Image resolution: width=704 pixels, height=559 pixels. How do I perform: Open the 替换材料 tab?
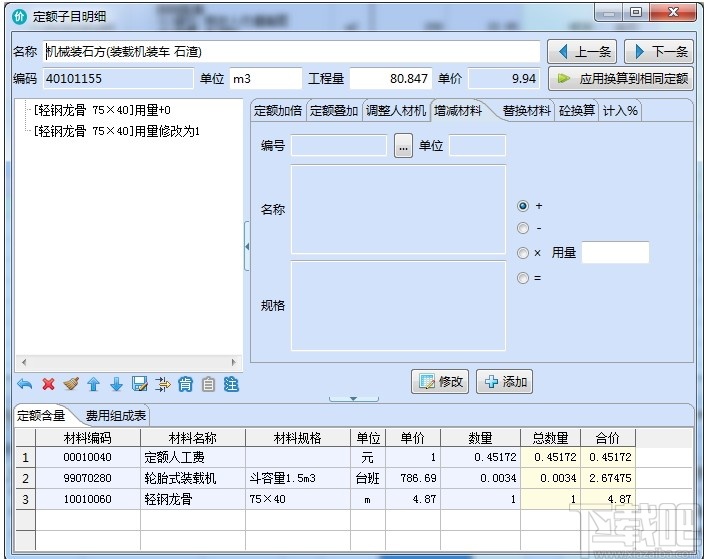pyautogui.click(x=526, y=110)
